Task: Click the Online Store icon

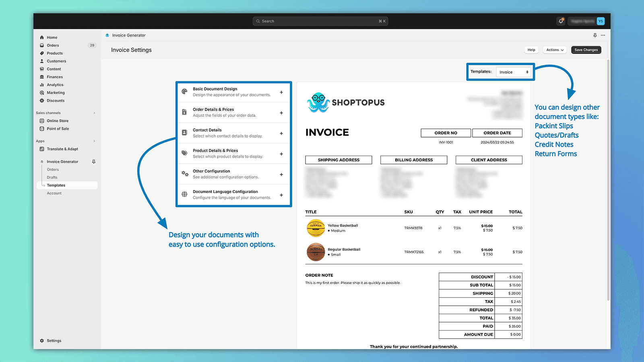Action: point(42,121)
